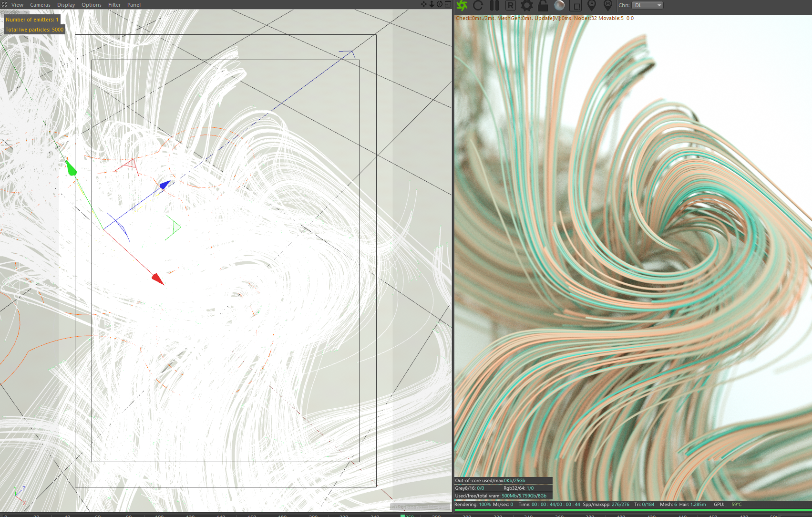Open the Options menu
Viewport: 812px width, 517px height.
tap(92, 5)
